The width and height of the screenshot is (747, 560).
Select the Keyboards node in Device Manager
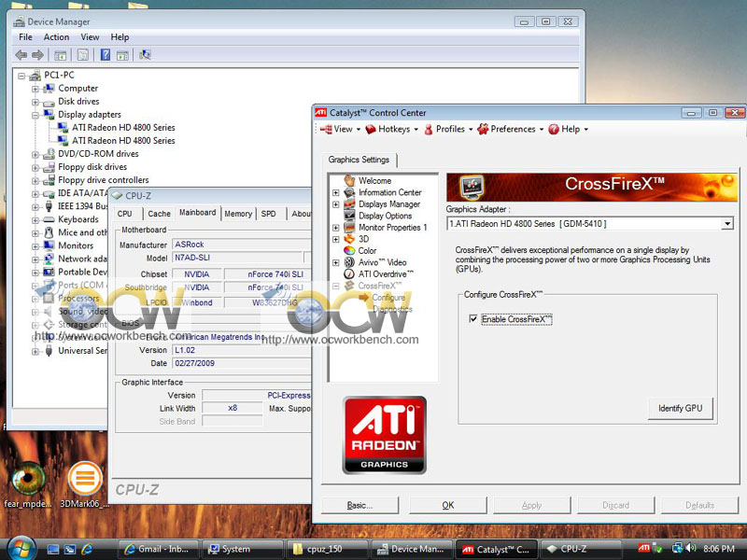[x=78, y=219]
